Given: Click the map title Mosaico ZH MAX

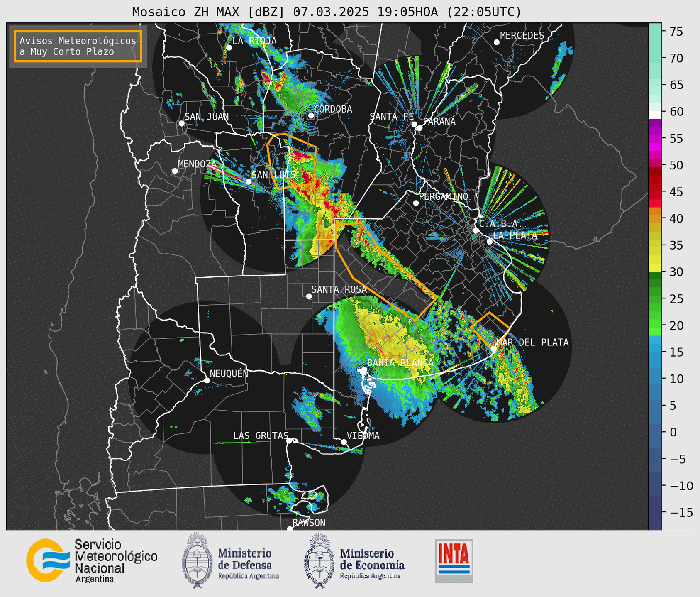Looking at the screenshot, I should click(327, 12).
